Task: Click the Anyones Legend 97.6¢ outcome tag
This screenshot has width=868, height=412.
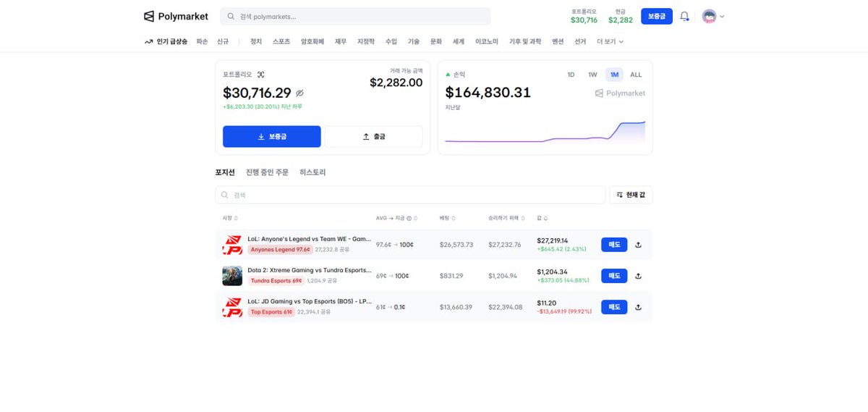Action: click(x=280, y=250)
